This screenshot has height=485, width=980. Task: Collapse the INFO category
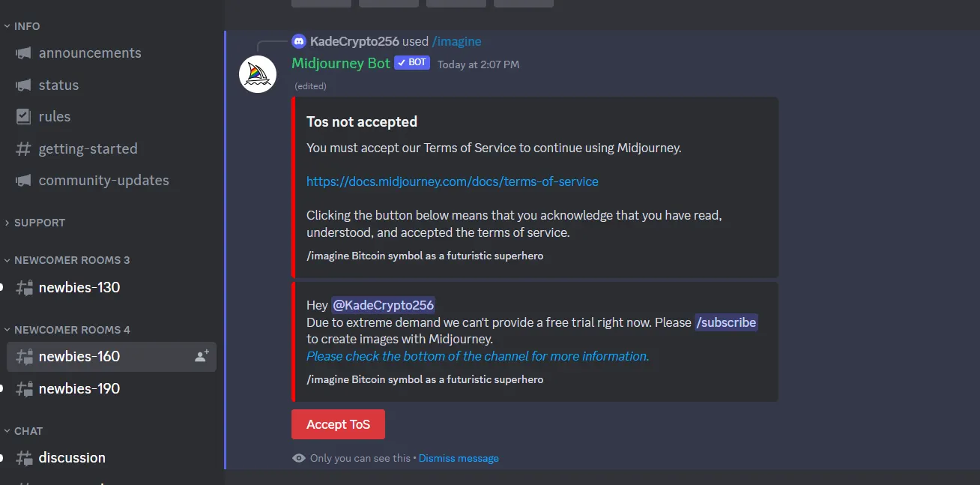(x=22, y=26)
